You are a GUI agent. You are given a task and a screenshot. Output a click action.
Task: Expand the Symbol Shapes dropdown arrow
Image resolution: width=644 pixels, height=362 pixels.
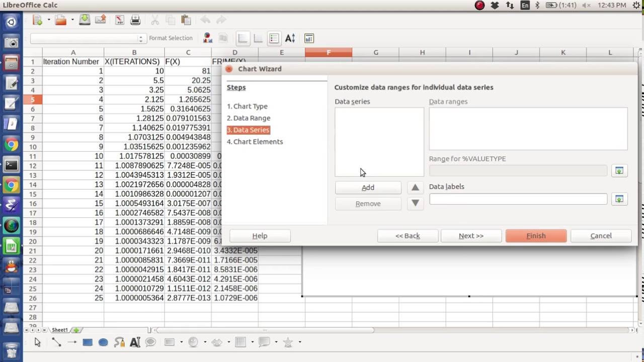click(x=205, y=342)
